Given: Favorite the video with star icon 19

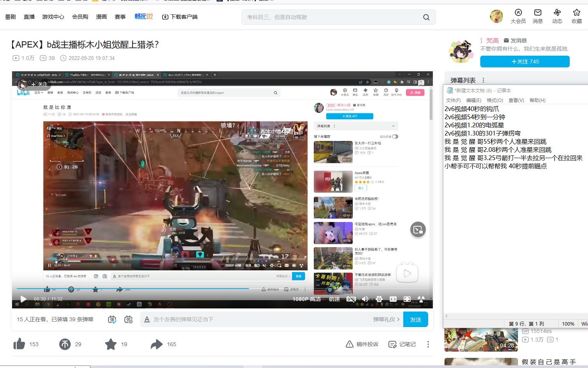Looking at the screenshot, I should click(111, 344).
